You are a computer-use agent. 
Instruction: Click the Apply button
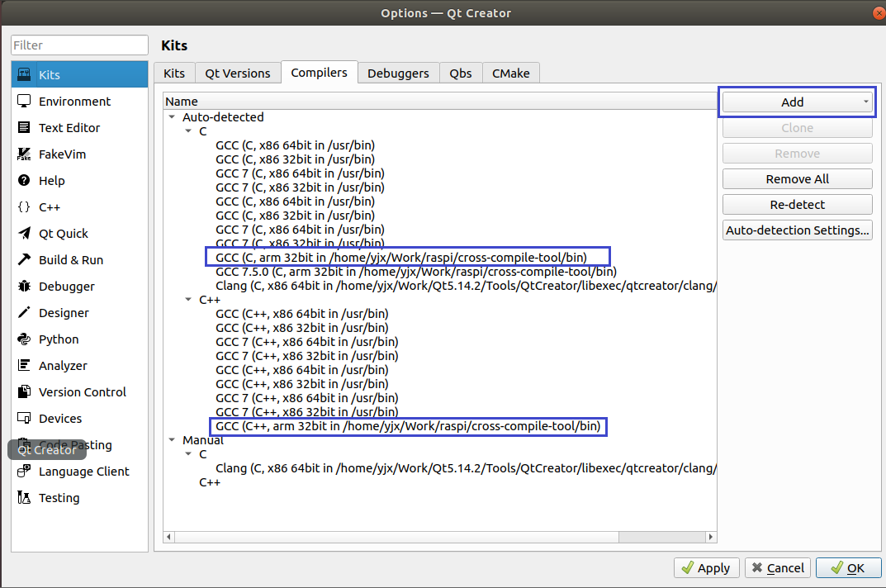(x=706, y=567)
